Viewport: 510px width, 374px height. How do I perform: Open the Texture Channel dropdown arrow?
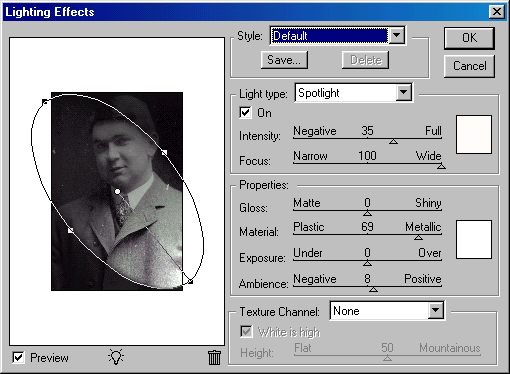pyautogui.click(x=435, y=311)
